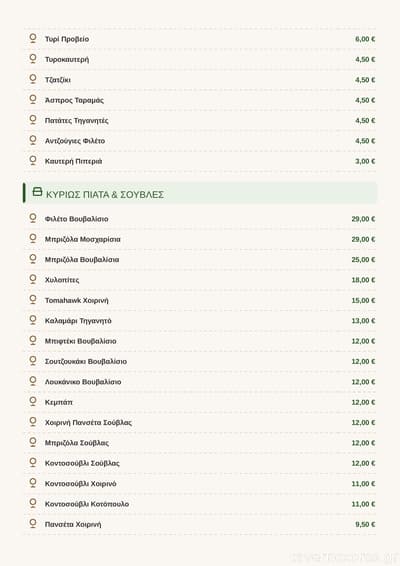Select the Κοντοσούβλι Κοτόπουλο item
The height and width of the screenshot is (566, 400).
click(x=200, y=504)
